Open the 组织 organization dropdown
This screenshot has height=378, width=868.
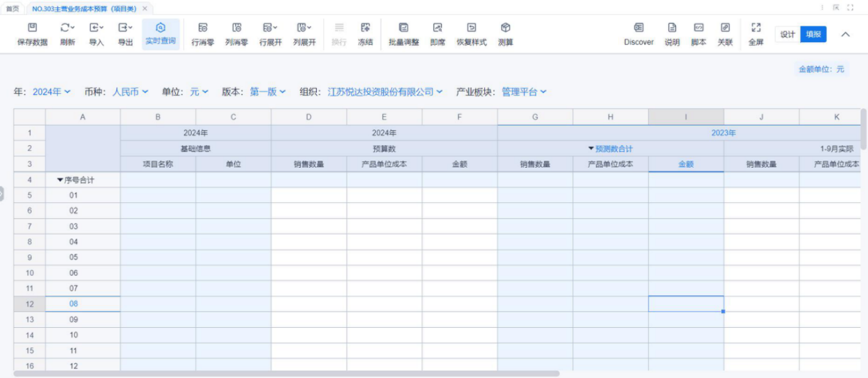(384, 92)
